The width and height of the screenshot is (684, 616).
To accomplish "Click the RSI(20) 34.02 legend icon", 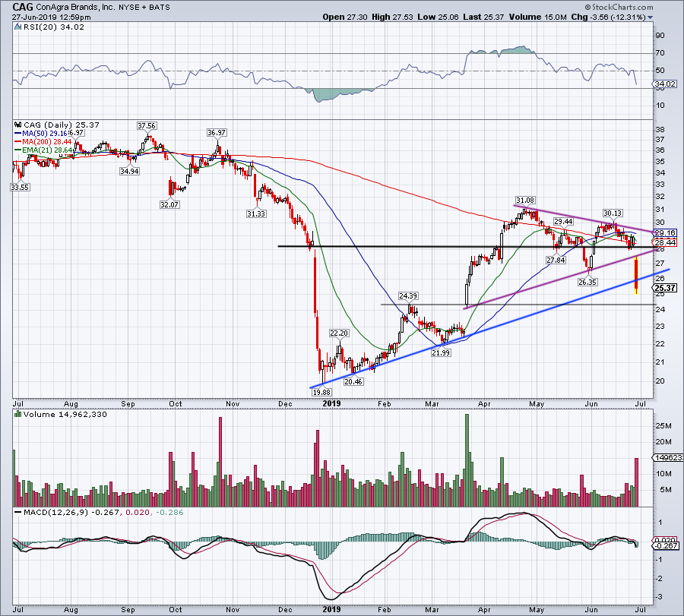I will point(17,27).
